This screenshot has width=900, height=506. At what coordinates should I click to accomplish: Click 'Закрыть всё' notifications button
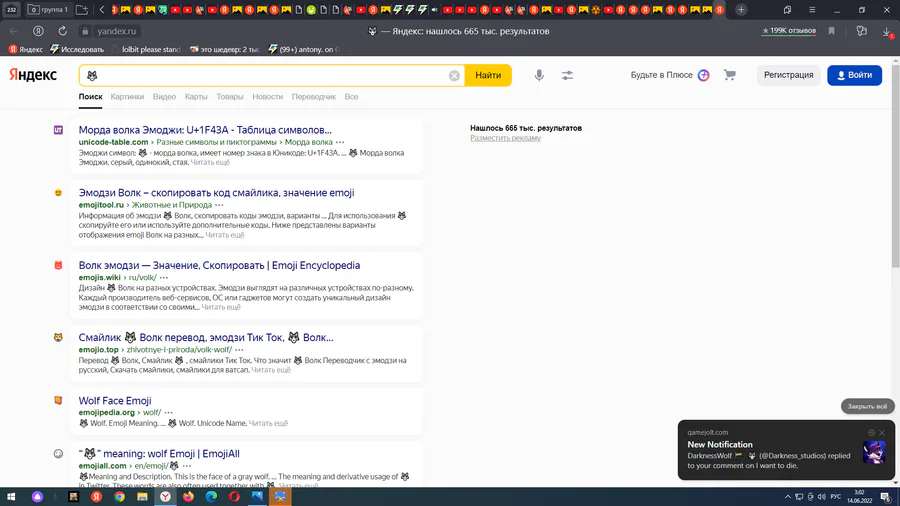coord(867,406)
